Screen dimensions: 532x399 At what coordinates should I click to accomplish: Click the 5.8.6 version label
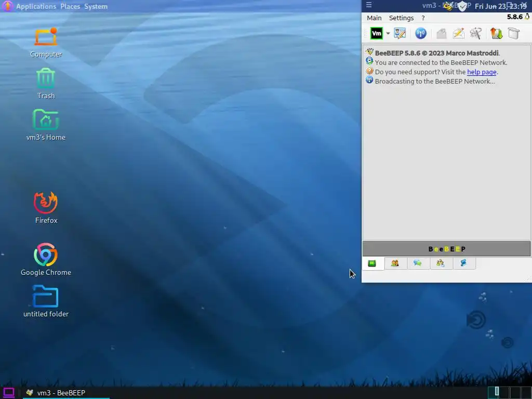click(515, 17)
